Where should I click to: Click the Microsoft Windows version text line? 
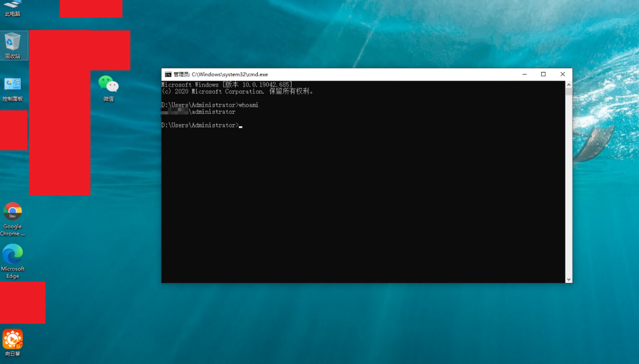click(x=227, y=85)
